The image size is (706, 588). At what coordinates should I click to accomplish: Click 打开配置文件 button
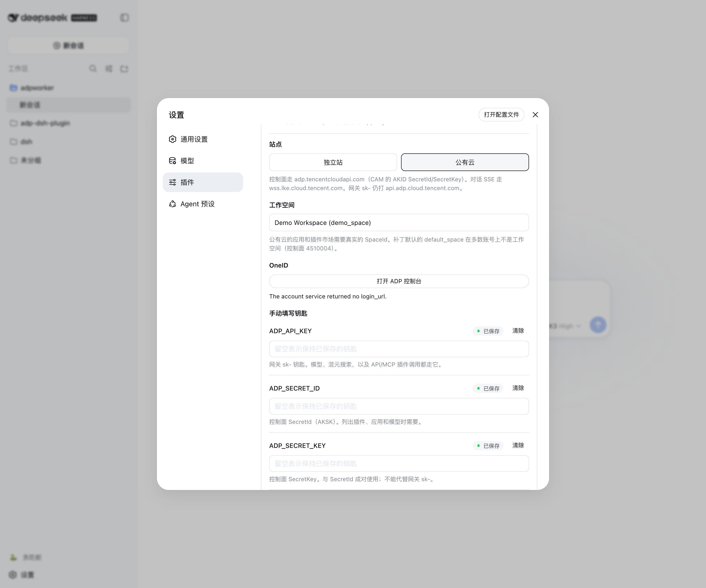(501, 115)
